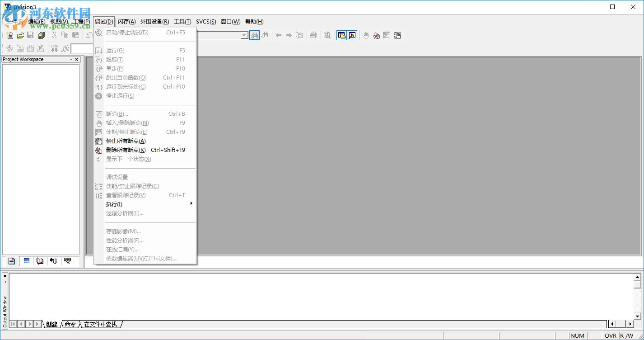Click the Load/Download to flash icon

coord(54,49)
